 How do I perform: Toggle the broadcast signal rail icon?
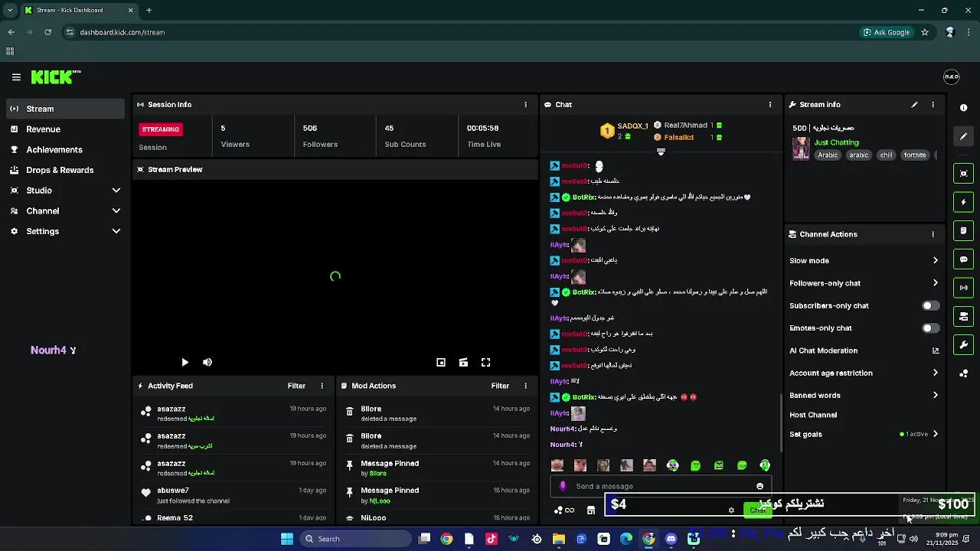click(963, 288)
